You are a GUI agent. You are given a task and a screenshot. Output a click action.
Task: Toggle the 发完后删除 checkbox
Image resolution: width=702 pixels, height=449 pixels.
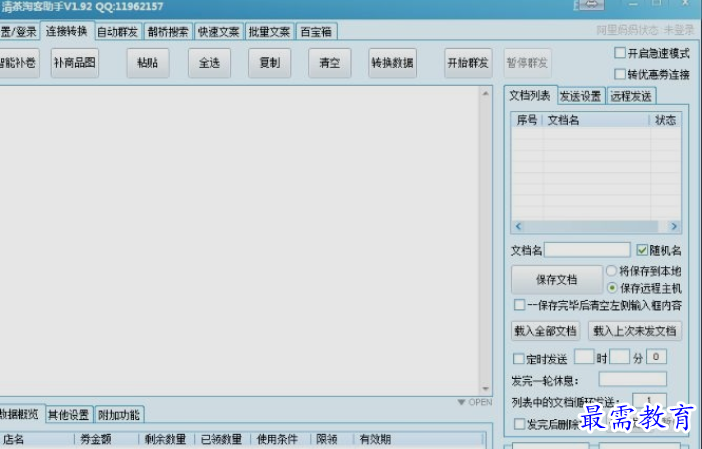click(x=519, y=423)
